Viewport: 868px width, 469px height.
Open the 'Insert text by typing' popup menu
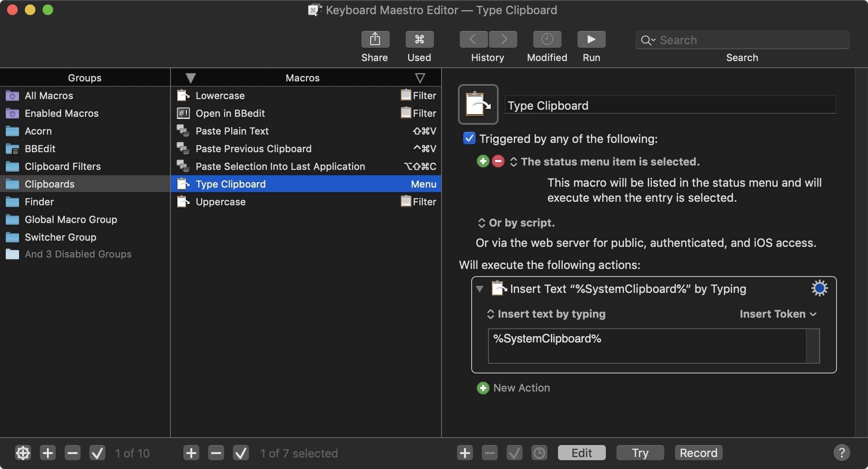pos(546,314)
